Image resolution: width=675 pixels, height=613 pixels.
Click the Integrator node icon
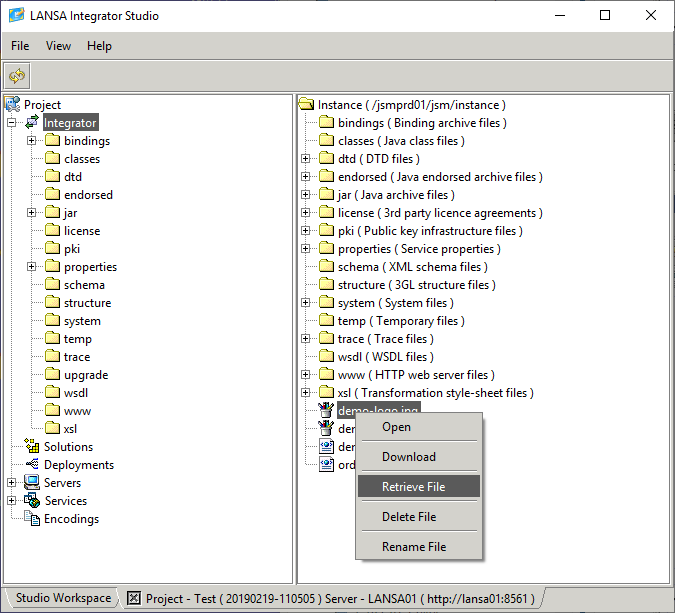[x=31, y=123]
